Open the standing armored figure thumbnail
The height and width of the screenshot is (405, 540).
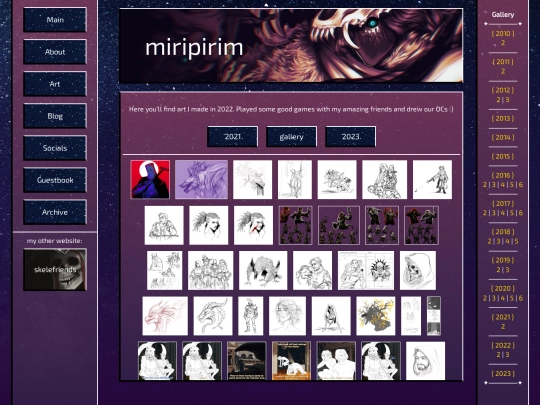pyautogui.click(x=250, y=316)
